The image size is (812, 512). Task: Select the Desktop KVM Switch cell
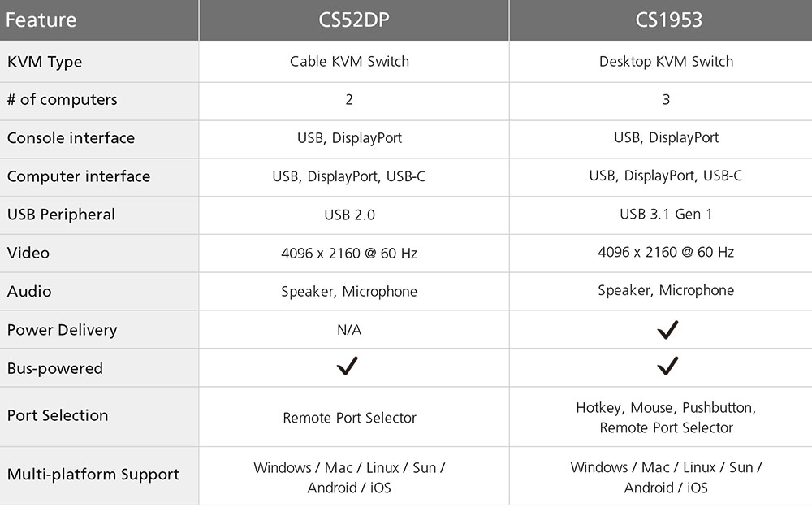coord(666,62)
